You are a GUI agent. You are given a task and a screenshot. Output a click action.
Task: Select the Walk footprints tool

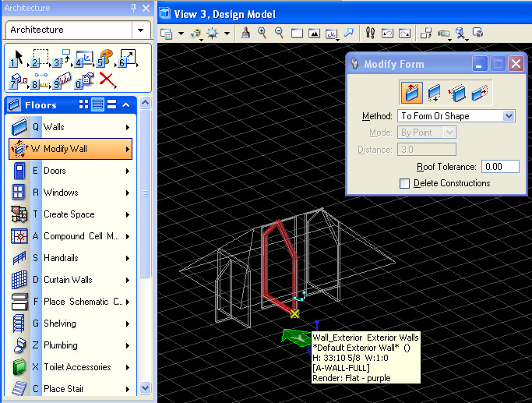click(x=370, y=33)
